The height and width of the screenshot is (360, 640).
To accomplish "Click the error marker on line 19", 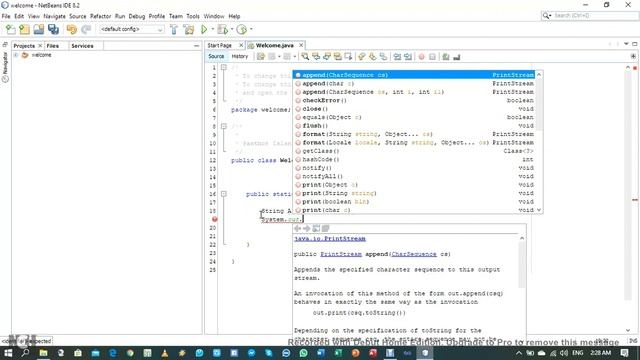I will point(215,219).
